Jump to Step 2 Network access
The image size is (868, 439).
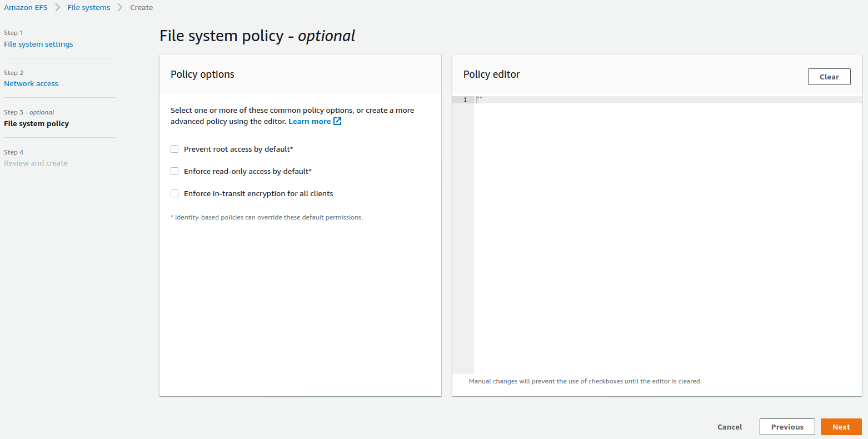31,83
